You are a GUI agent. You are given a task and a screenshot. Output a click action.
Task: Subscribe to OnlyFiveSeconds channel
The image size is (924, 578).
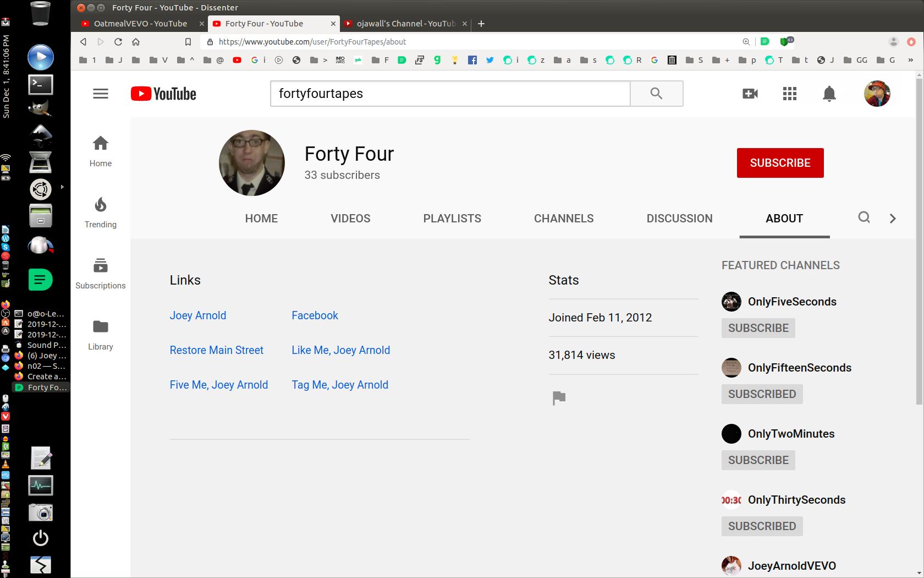[x=758, y=328]
